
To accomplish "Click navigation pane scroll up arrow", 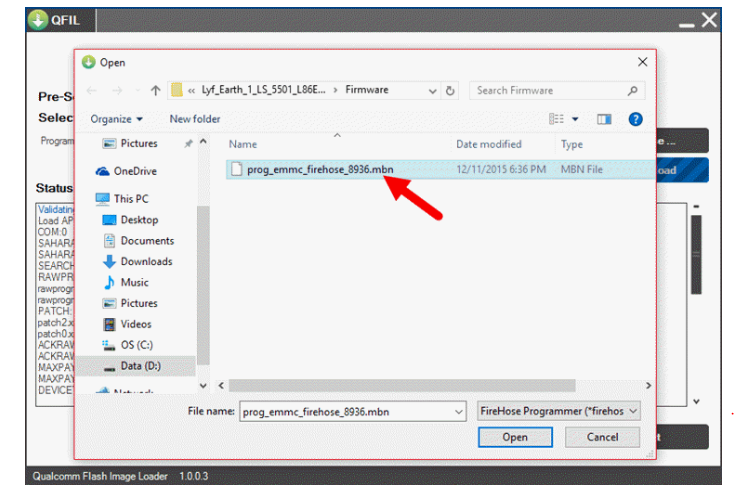I will tap(203, 142).
